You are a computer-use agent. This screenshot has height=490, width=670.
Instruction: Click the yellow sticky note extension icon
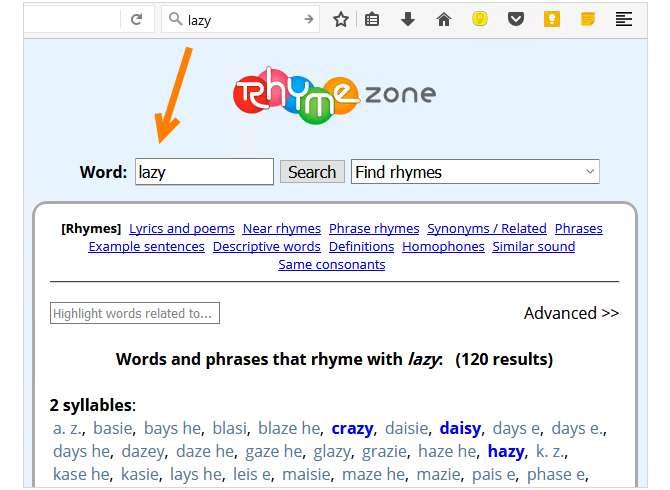click(588, 19)
